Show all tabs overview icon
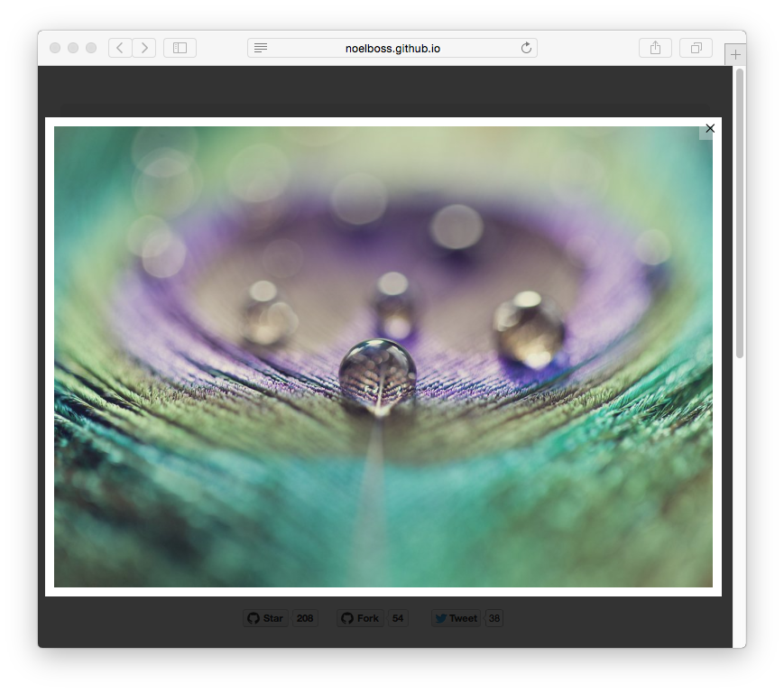Viewport: 784px width, 693px height. click(x=696, y=48)
